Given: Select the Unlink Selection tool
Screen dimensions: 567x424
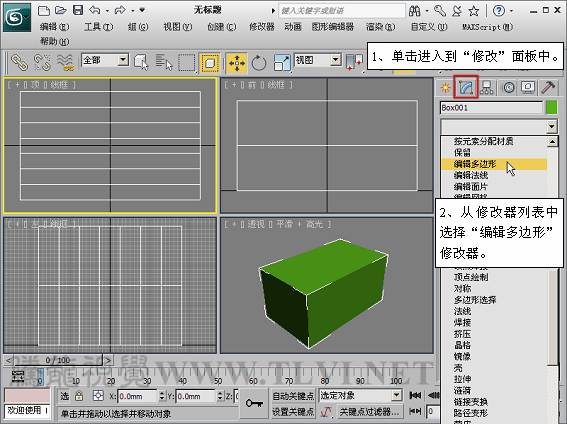Looking at the screenshot, I should coord(42,62).
